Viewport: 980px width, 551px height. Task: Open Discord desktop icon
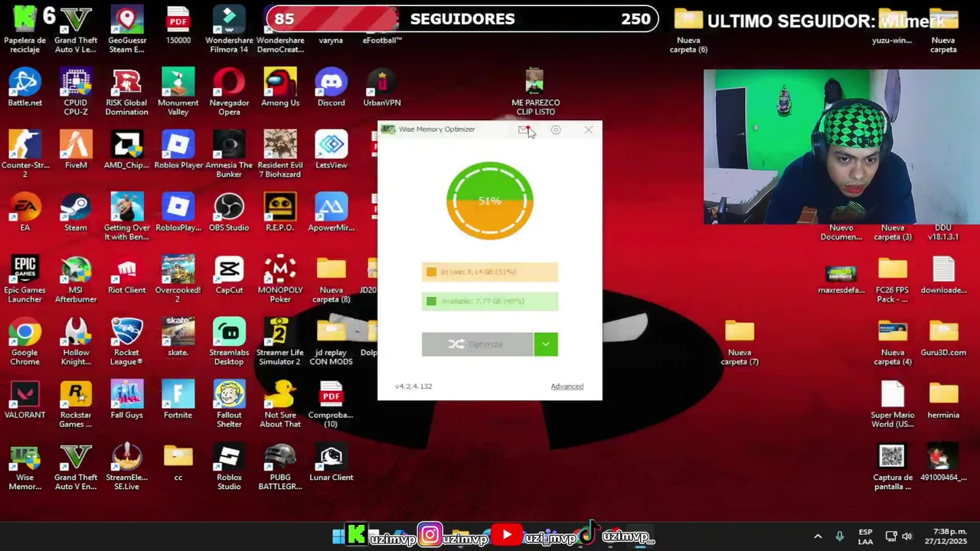[x=332, y=88]
